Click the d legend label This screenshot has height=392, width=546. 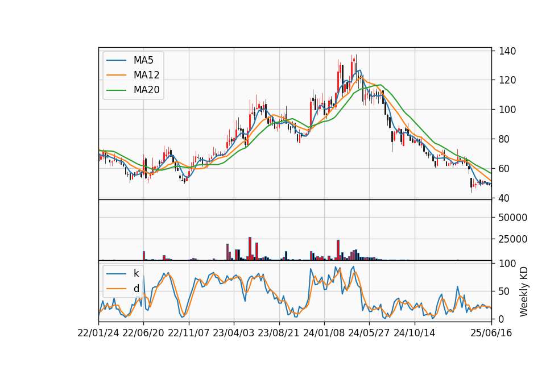[x=136, y=289]
